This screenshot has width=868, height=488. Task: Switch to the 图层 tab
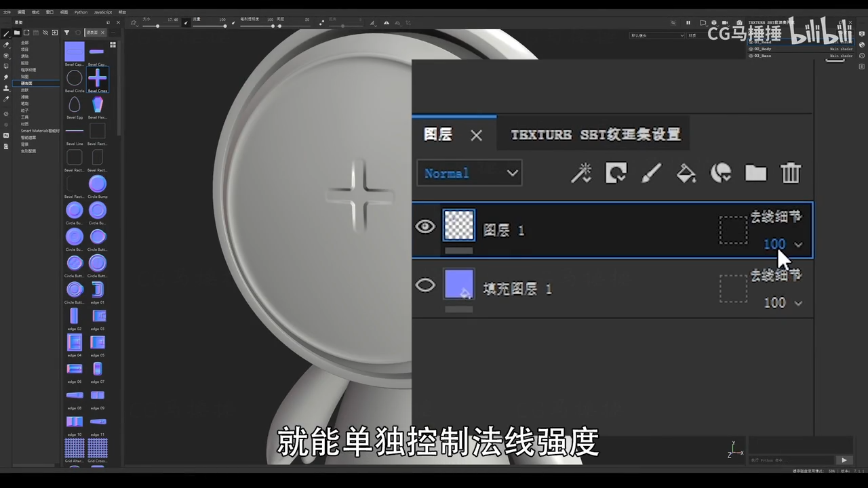click(x=438, y=134)
